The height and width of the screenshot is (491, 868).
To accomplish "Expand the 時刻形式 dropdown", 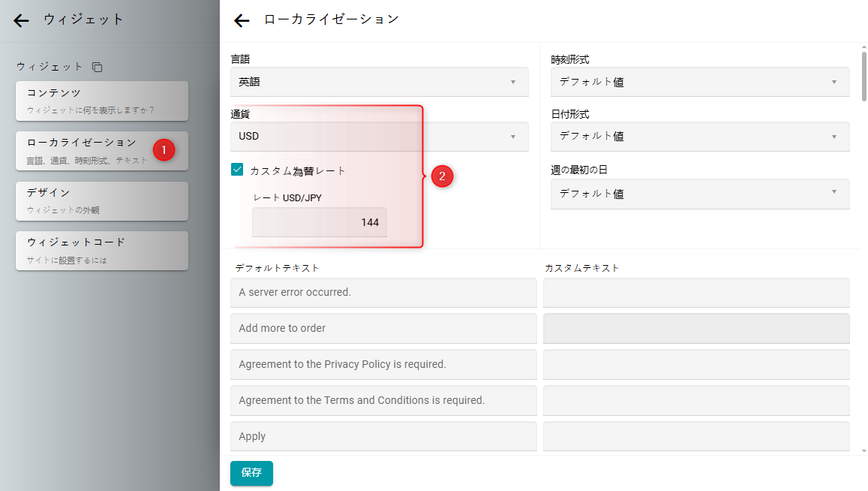I will [699, 82].
